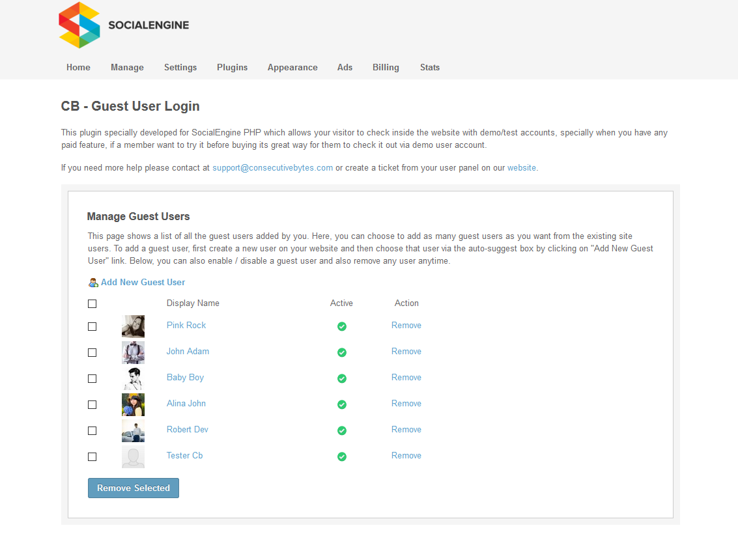738x560 pixels.
Task: Click John Adam's green active status icon
Action: click(341, 352)
